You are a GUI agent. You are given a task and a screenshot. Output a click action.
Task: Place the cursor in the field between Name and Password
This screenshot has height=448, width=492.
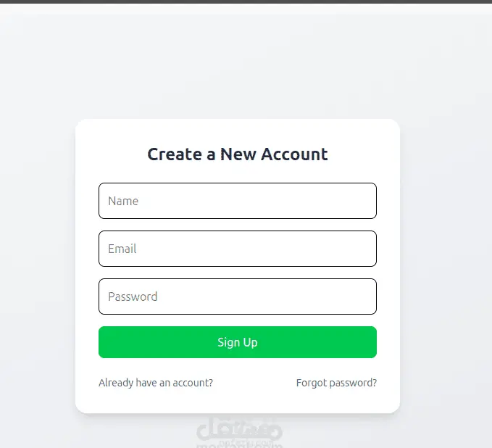pyautogui.click(x=238, y=249)
